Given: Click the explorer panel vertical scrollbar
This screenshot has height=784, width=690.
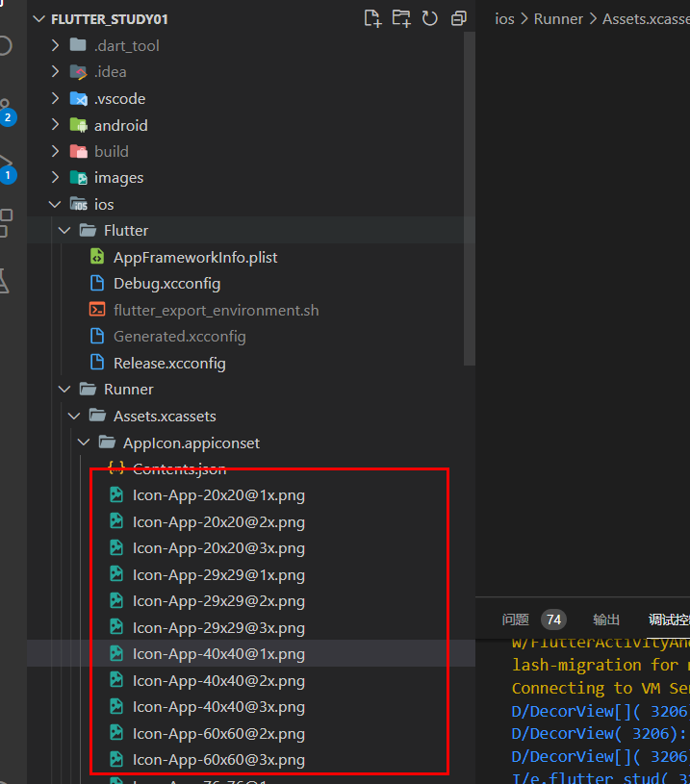Looking at the screenshot, I should tap(469, 199).
